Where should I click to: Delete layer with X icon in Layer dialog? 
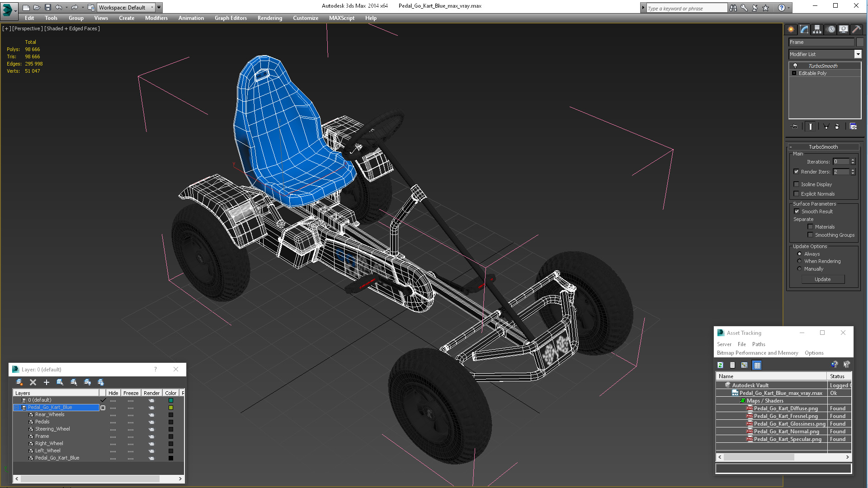click(33, 382)
